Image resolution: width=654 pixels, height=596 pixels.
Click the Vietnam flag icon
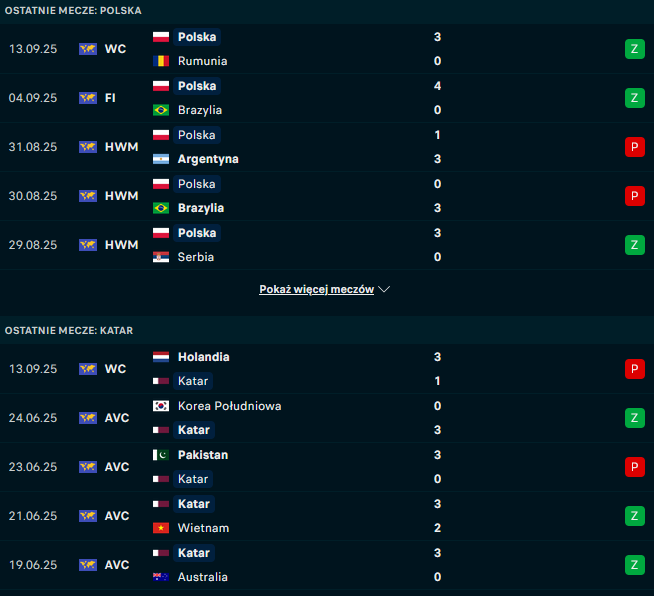161,528
